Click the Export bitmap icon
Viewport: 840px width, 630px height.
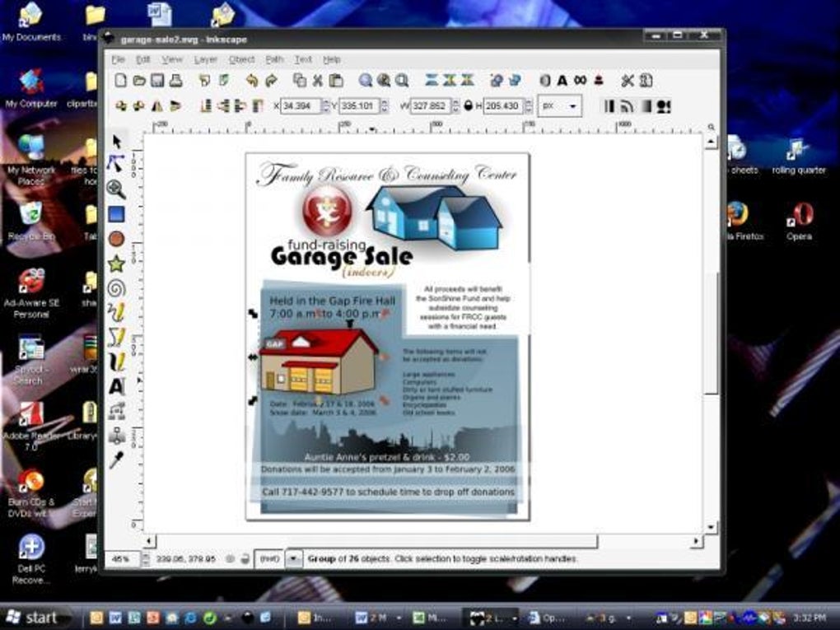click(223, 81)
